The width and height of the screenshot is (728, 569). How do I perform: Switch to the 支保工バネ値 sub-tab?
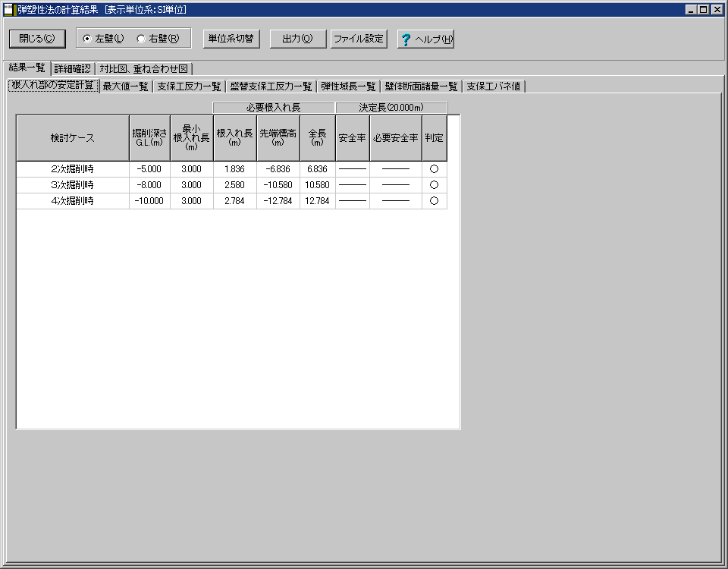493,86
